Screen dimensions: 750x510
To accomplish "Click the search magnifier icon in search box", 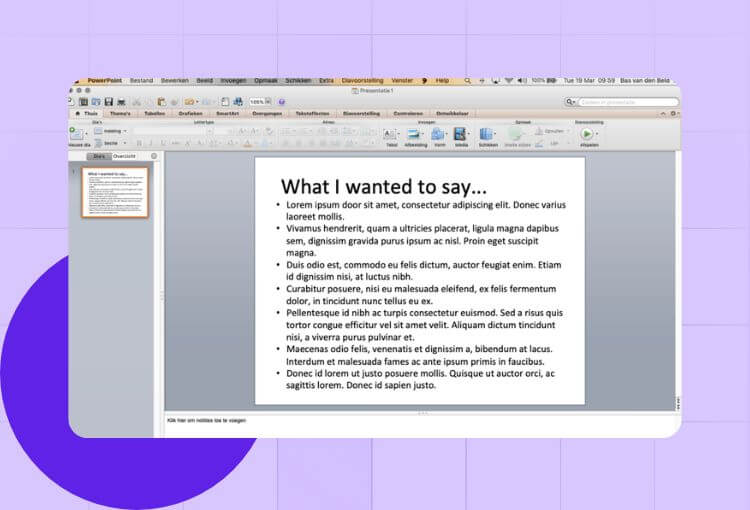I will pyautogui.click(x=569, y=101).
